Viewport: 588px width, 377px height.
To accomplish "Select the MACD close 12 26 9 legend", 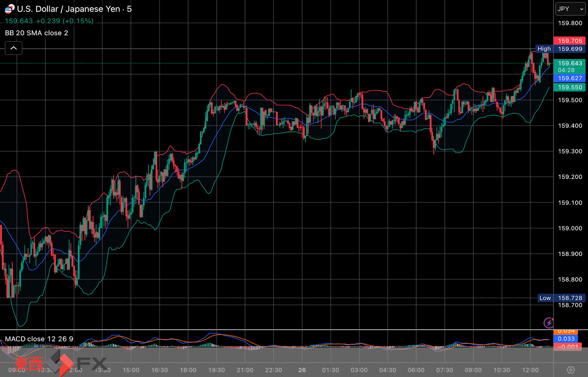I will (39, 339).
